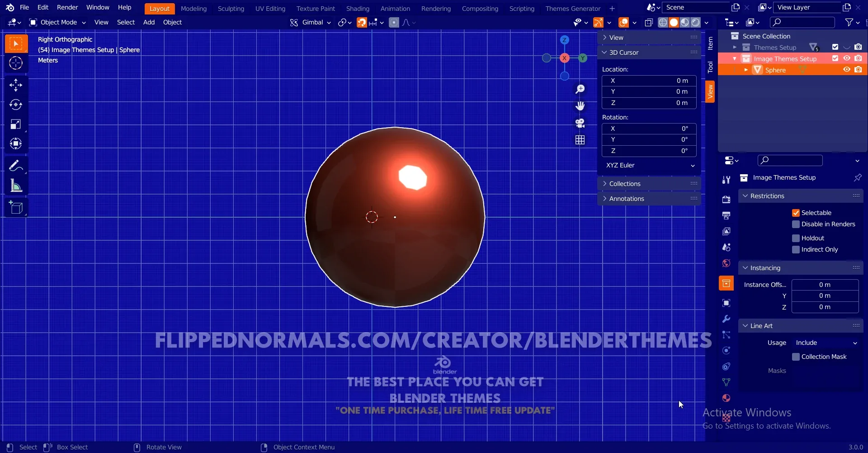Pin the Image Themes Setup properties
Viewport: 868px width, 453px height.
tap(858, 177)
